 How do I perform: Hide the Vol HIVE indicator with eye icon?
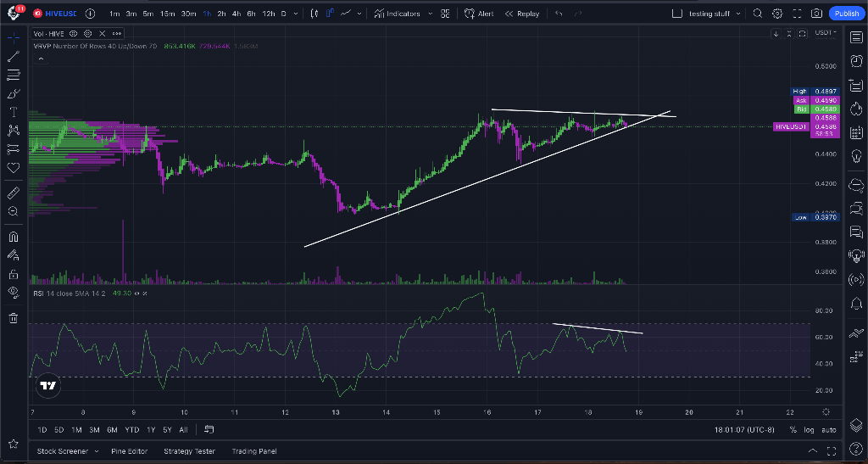[73, 34]
